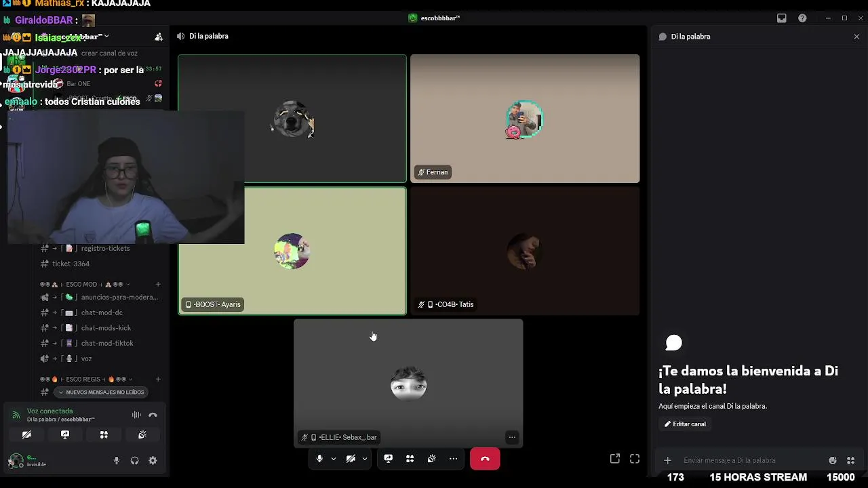The height and width of the screenshot is (488, 868).
Task: Start an activity from the call bar
Action: (x=410, y=459)
